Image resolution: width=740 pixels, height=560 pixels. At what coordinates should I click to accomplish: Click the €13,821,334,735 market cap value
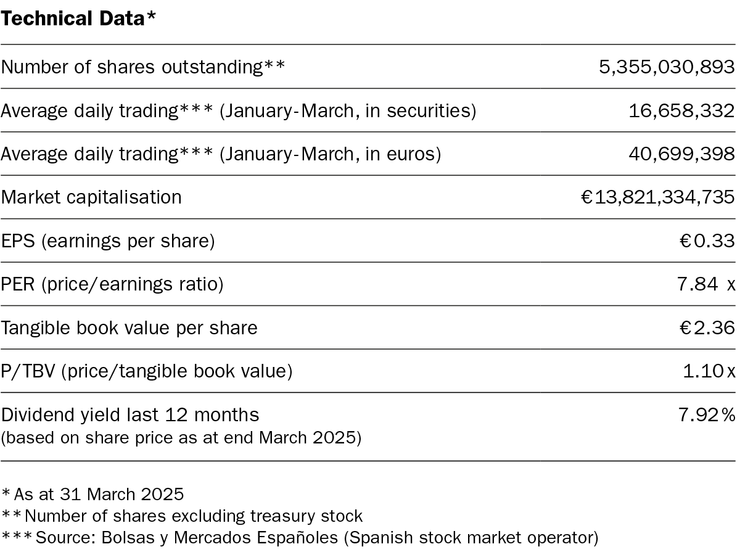pos(658,197)
